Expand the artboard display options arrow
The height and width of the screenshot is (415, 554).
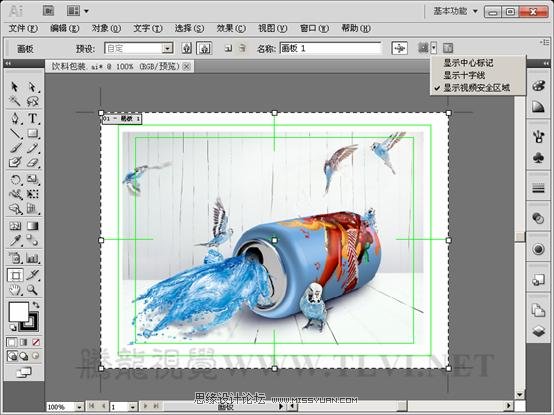click(x=434, y=48)
